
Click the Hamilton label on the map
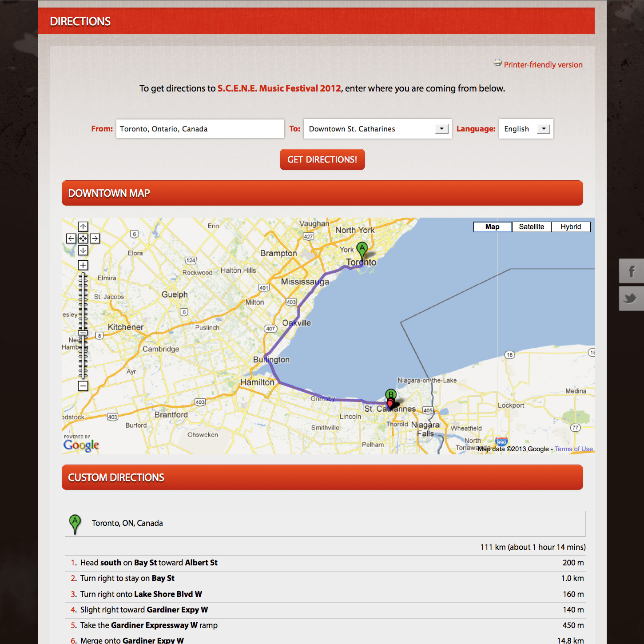257,382
